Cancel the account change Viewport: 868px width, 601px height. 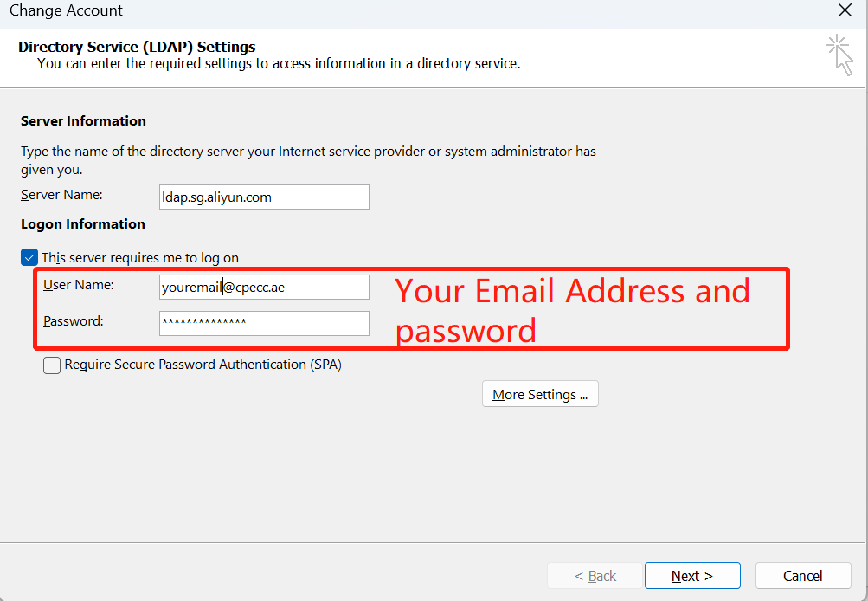click(803, 576)
